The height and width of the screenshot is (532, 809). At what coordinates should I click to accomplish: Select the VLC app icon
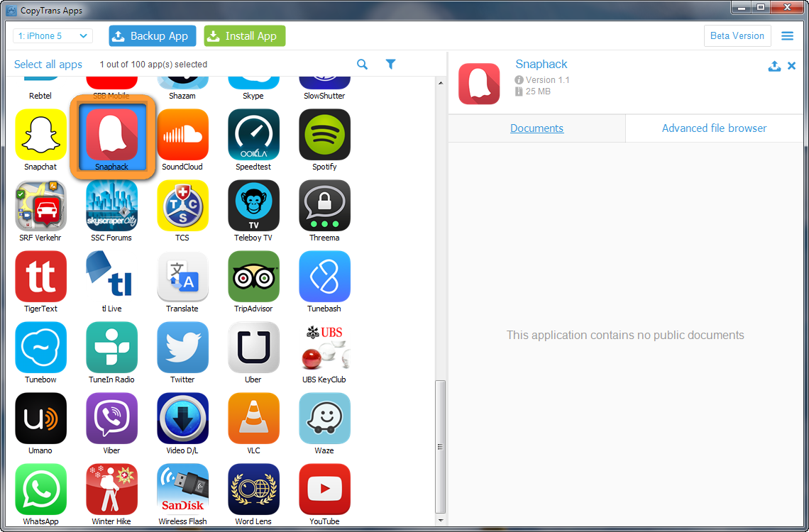click(x=254, y=418)
